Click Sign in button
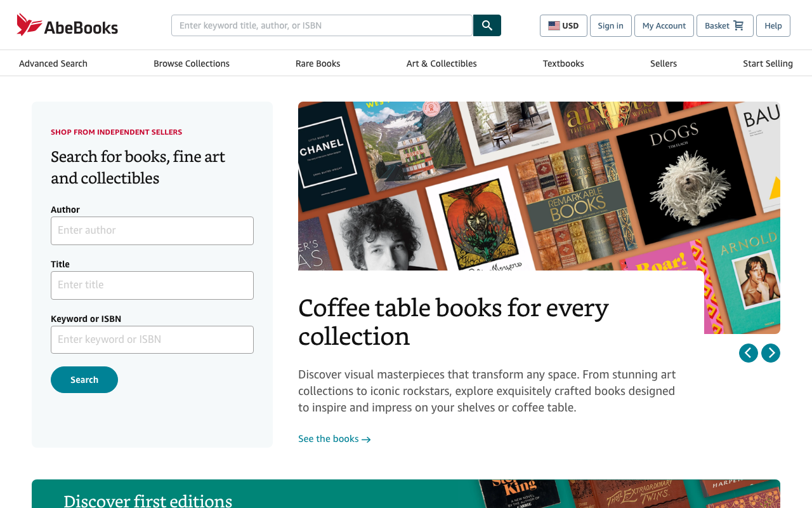The image size is (812, 508). 610,25
